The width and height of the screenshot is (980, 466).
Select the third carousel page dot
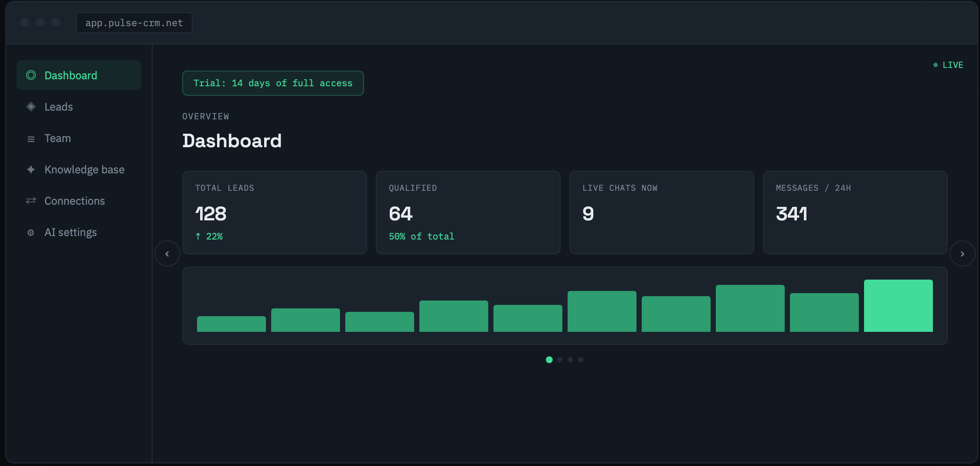click(570, 360)
